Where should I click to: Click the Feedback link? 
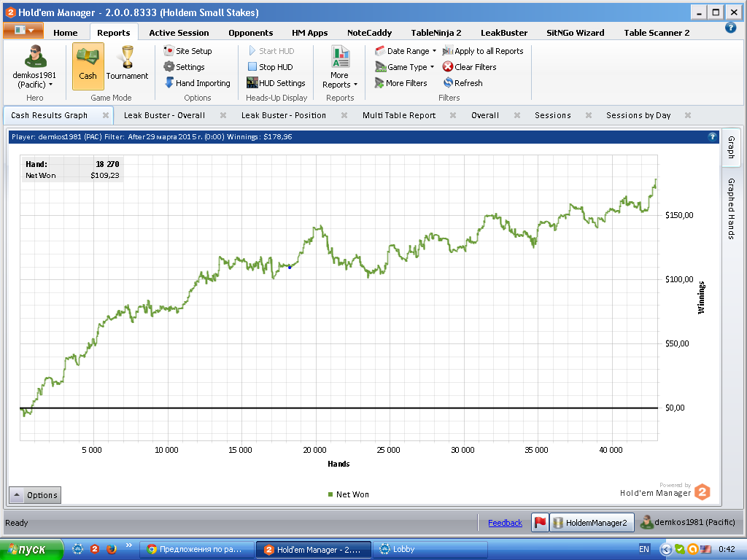(505, 523)
